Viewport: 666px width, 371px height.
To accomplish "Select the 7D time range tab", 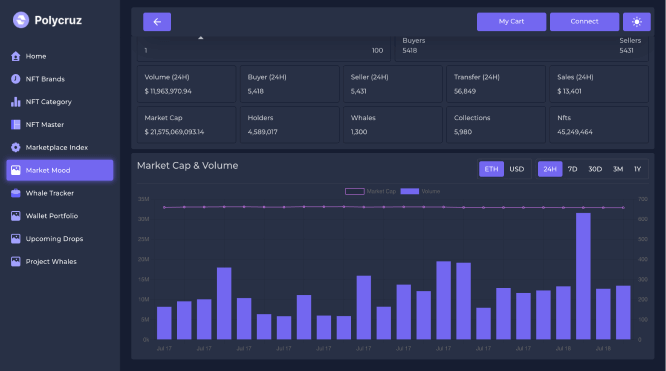I will coord(573,169).
